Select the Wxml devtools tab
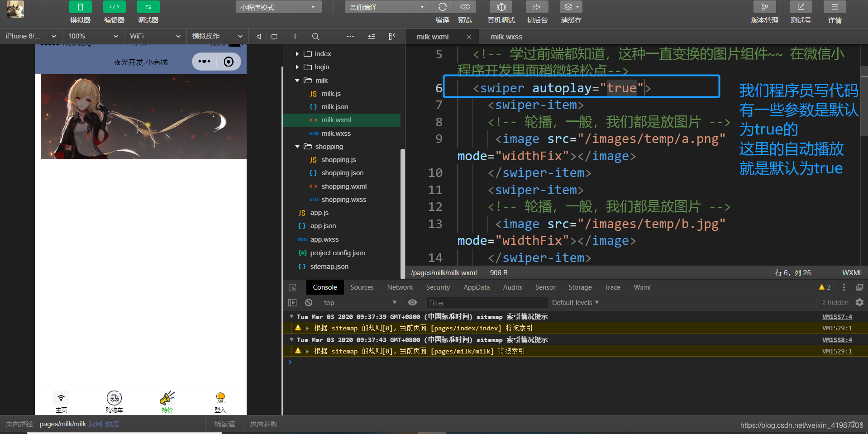The width and height of the screenshot is (868, 434). tap(642, 287)
